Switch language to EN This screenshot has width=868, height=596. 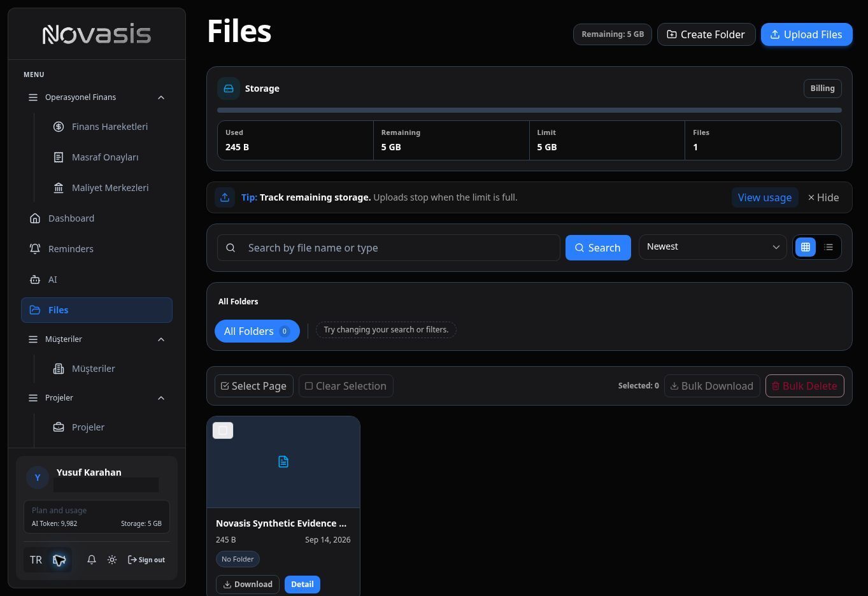[59, 560]
